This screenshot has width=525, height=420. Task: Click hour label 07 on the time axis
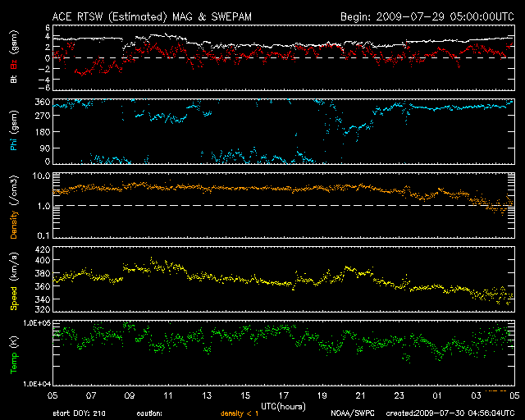pos(91,396)
